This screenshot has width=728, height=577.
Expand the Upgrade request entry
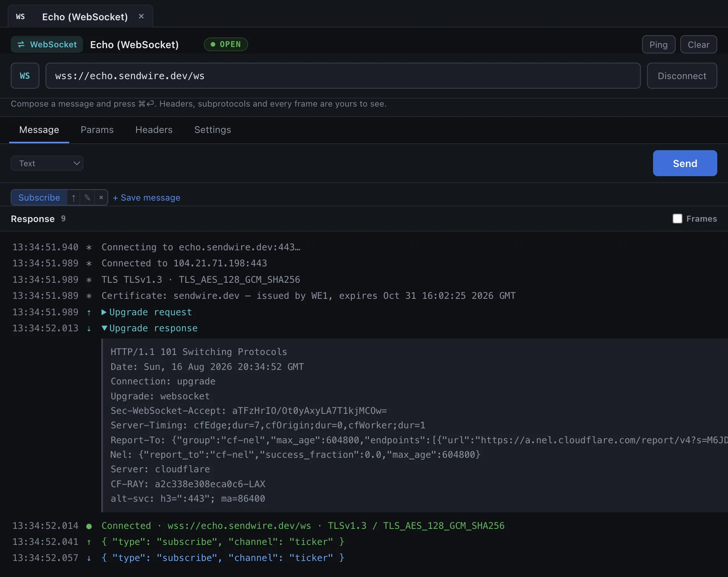[x=146, y=312]
